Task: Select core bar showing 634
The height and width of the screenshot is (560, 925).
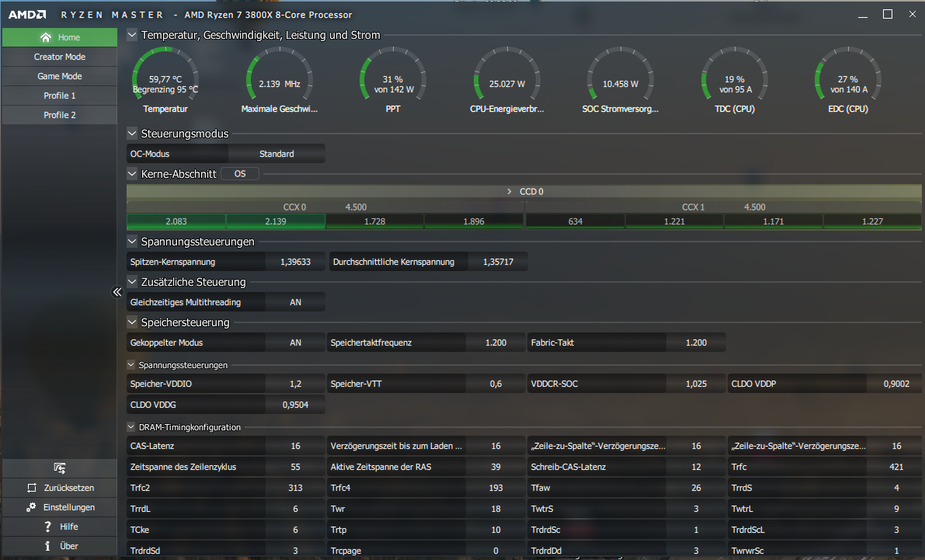Action: coord(576,221)
